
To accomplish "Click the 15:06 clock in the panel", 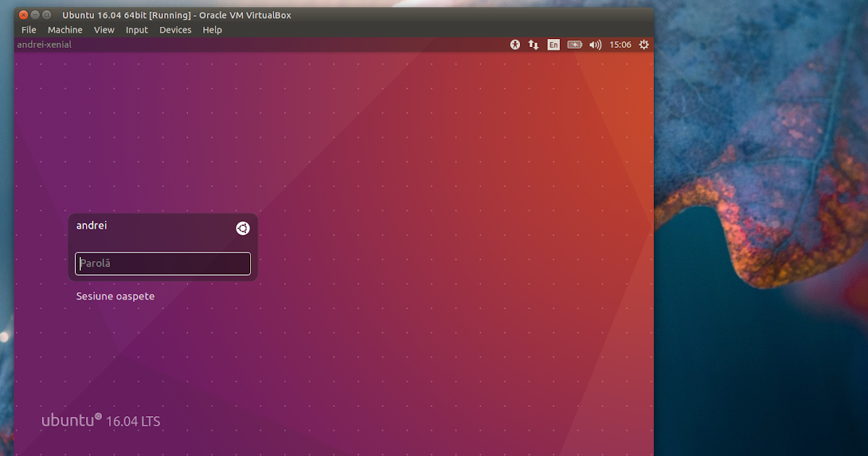I will [x=620, y=44].
